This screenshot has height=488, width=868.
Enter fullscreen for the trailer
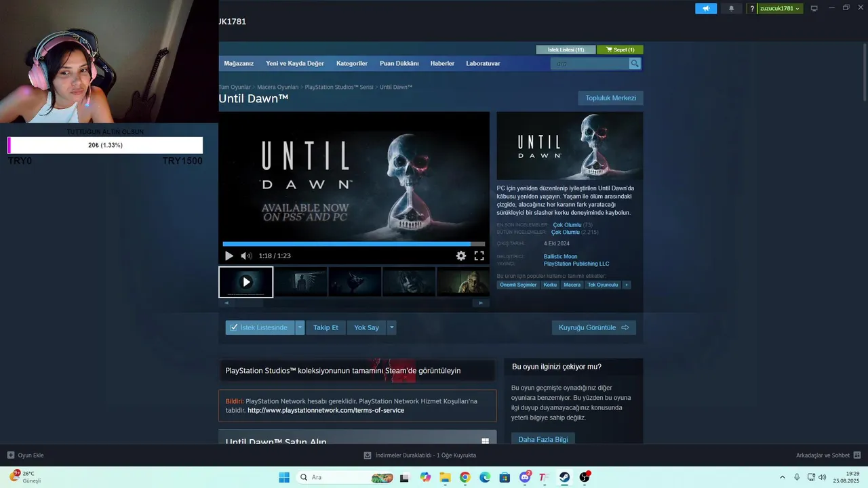(x=479, y=256)
